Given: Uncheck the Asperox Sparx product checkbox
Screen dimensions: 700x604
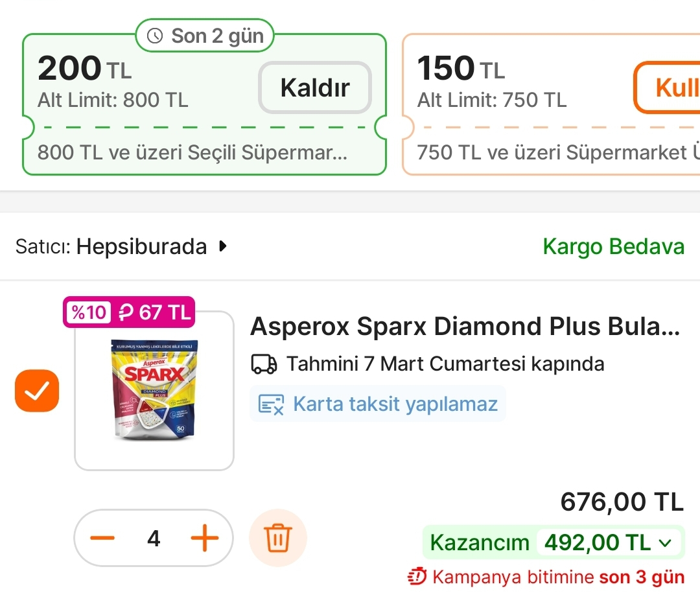Looking at the screenshot, I should point(37,390).
